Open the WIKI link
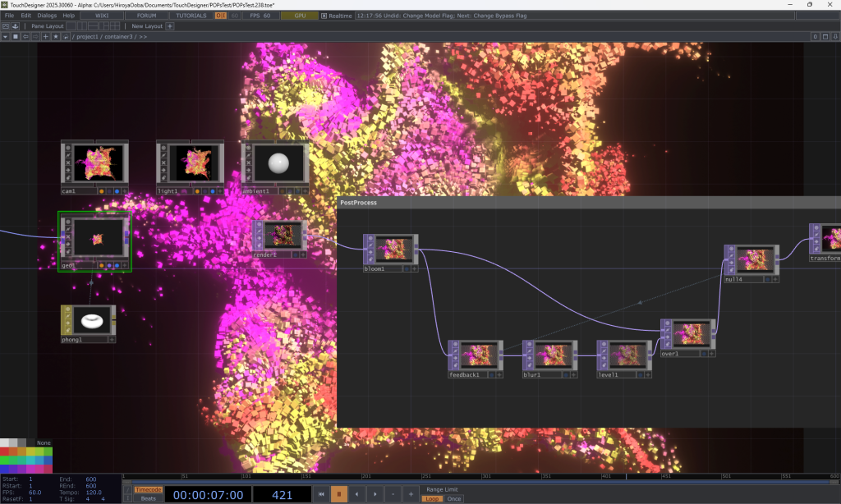 [102, 16]
